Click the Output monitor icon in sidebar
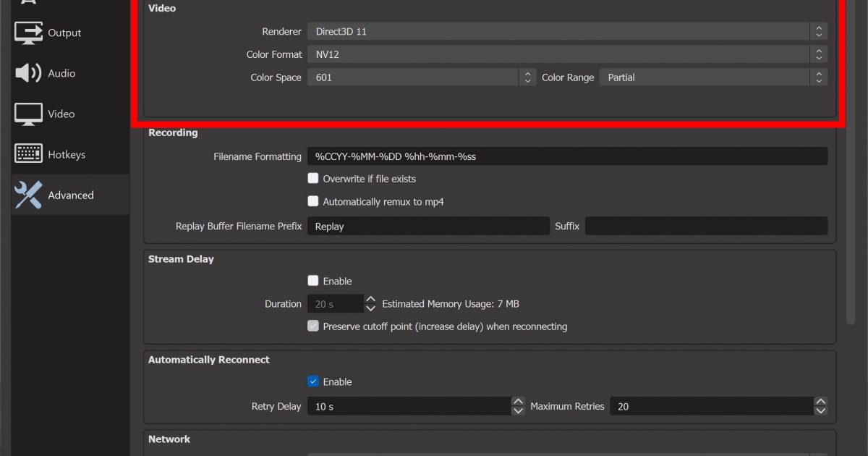This screenshot has height=456, width=868. pos(29,33)
